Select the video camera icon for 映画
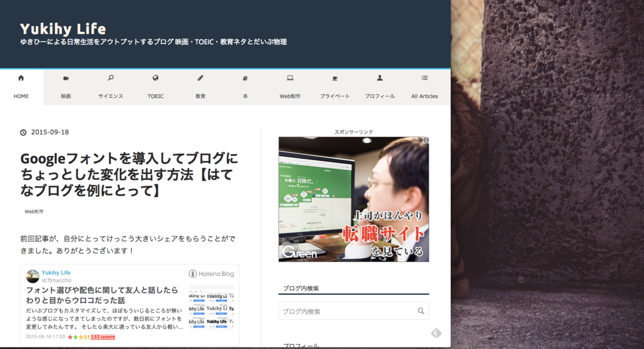The width and height of the screenshot is (644, 349). [65, 78]
